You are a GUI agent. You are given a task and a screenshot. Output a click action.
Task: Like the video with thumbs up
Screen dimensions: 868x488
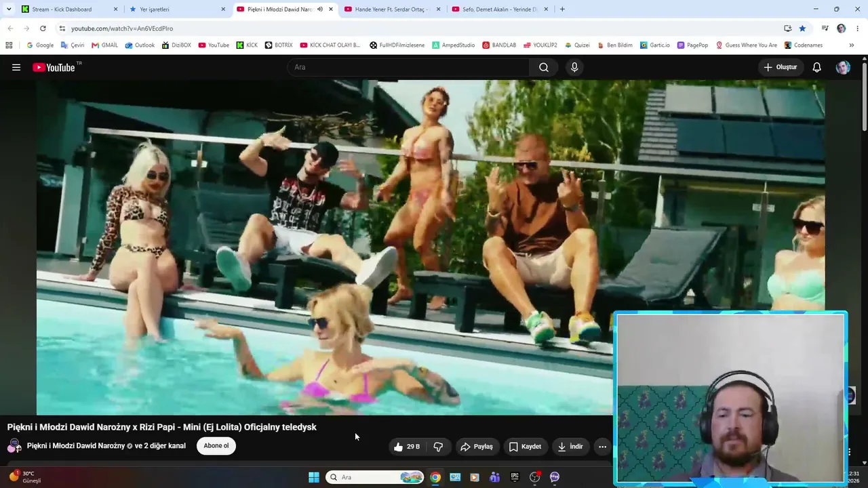pyautogui.click(x=407, y=447)
